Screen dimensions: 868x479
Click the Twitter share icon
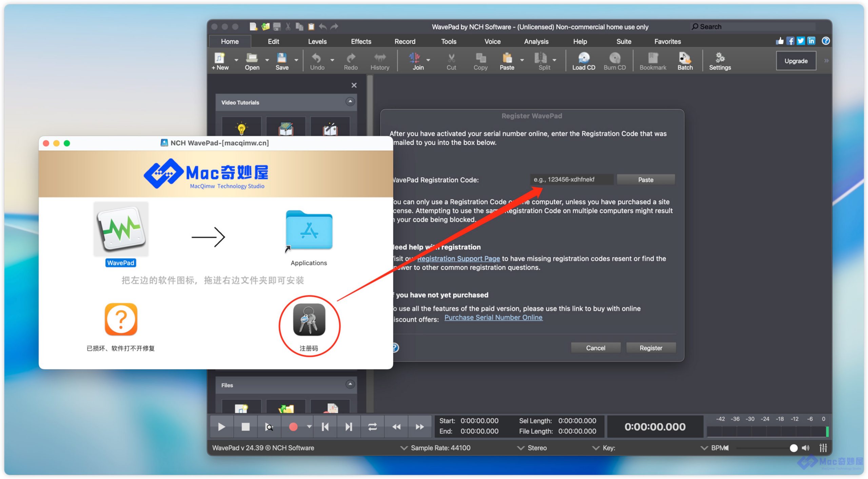pos(801,41)
